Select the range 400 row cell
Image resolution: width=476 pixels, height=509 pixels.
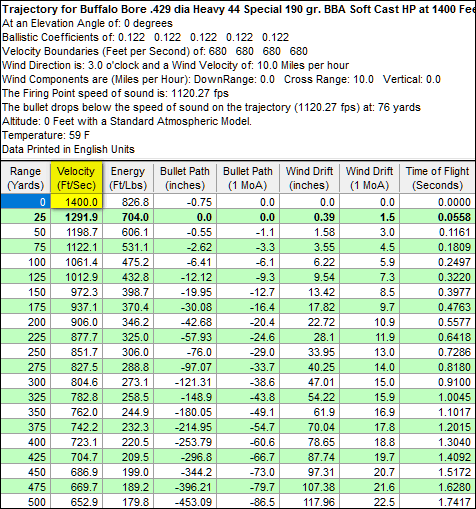pyautogui.click(x=26, y=442)
